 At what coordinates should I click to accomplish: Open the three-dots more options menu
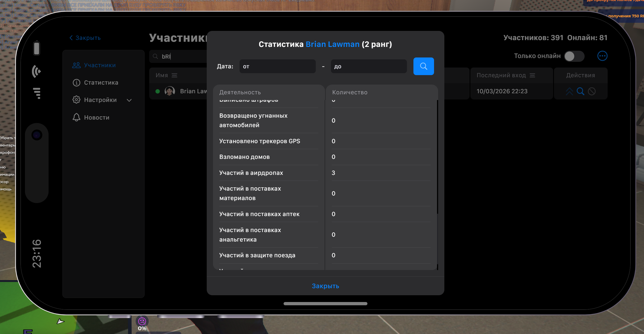pos(602,56)
